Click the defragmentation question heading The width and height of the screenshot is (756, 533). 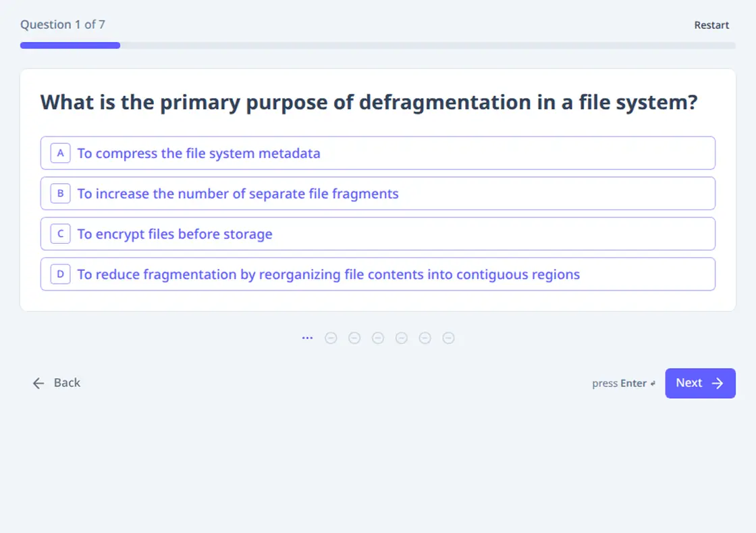pos(369,102)
